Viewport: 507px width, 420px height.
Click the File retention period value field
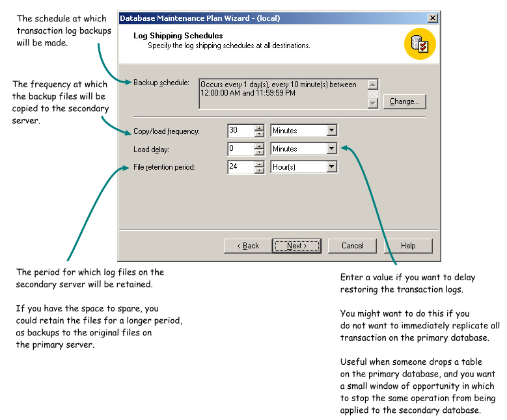coord(241,166)
